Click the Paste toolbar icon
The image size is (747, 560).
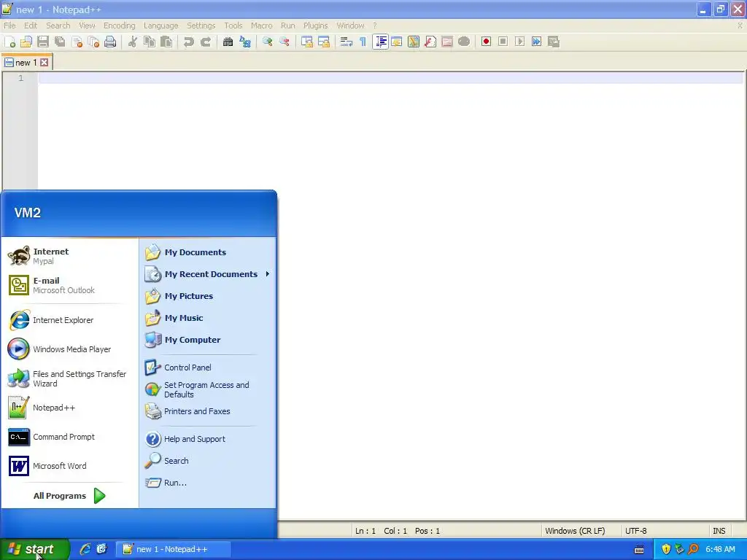[x=166, y=42]
